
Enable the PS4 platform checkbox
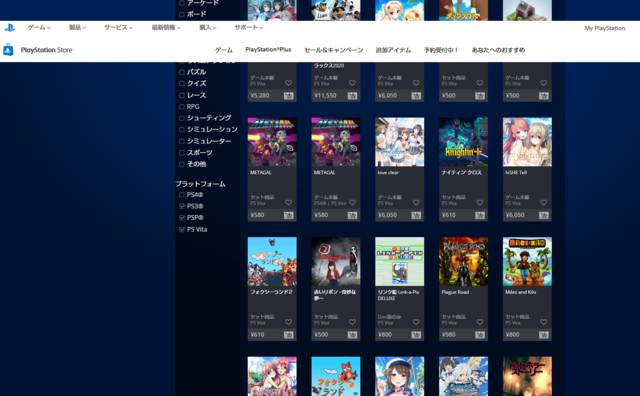pyautogui.click(x=182, y=195)
